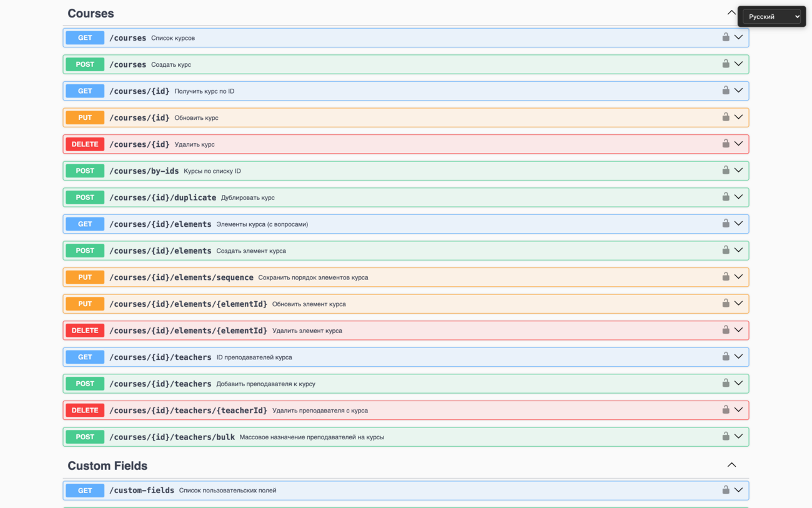Image resolution: width=812 pixels, height=508 pixels.
Task: Open the Courses section heading
Action: click(x=91, y=13)
